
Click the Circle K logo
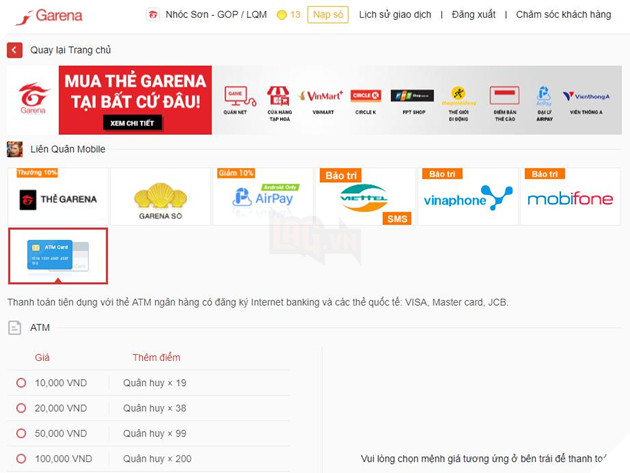[365, 96]
